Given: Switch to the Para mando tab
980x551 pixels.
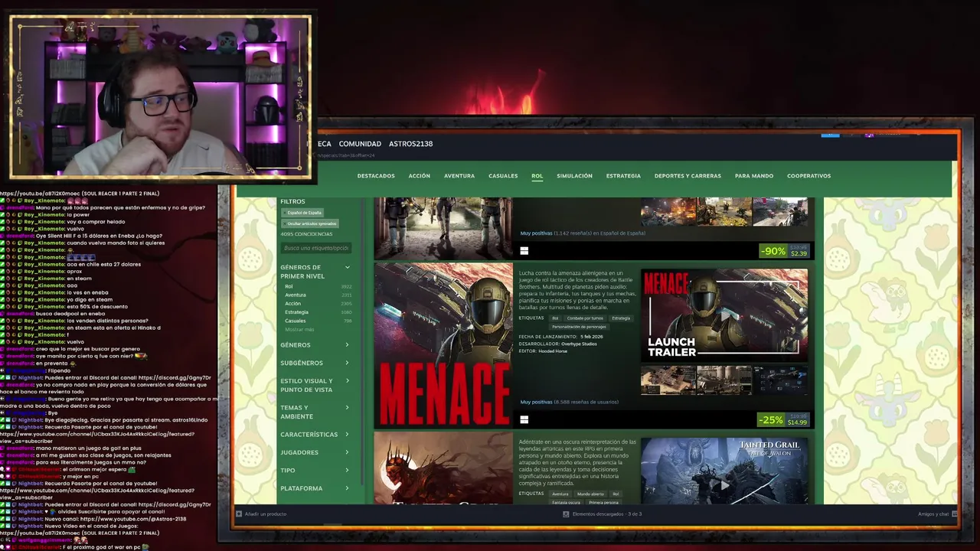Looking at the screenshot, I should click(754, 176).
